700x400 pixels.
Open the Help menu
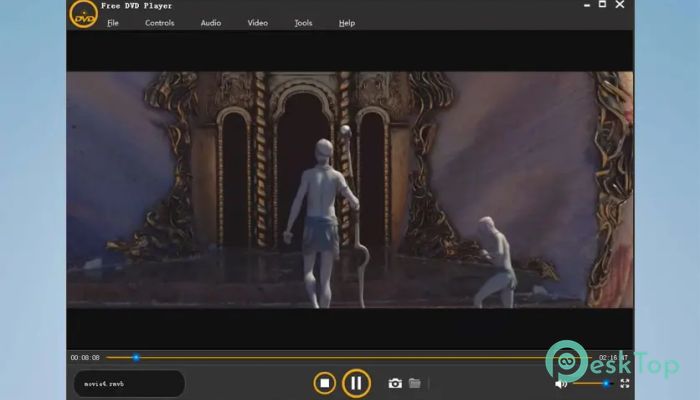coord(347,23)
